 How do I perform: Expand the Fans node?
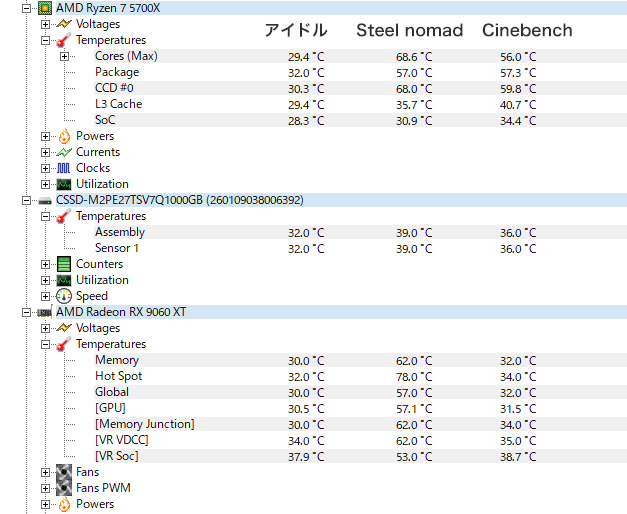[45, 472]
